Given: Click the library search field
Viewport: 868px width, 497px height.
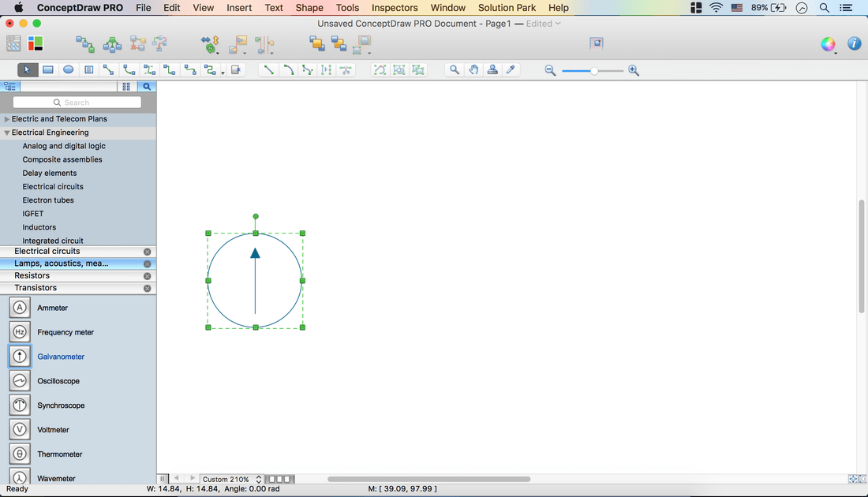Looking at the screenshot, I should point(77,103).
